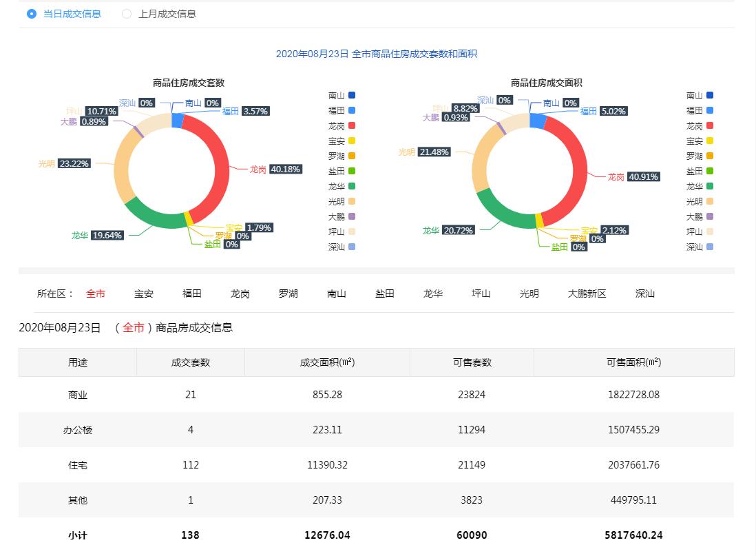The image size is (756, 556).
Task: Toggle 宝安 legend icon in left chart
Action: [352, 141]
